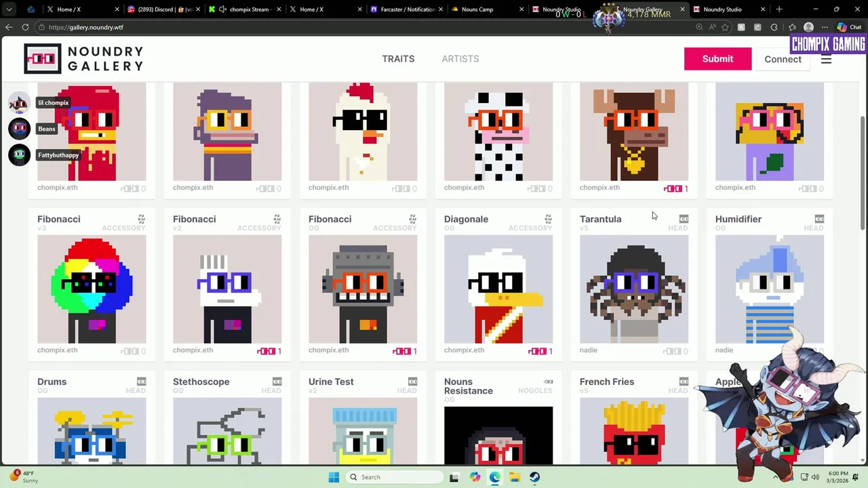Image resolution: width=868 pixels, height=488 pixels.
Task: Click the zoom magnifier icon in address bar
Action: point(699,27)
